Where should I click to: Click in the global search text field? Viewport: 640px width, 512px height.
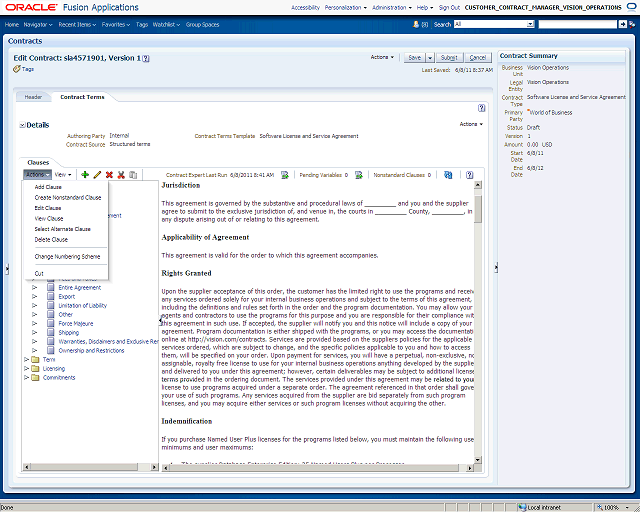[x=578, y=24]
